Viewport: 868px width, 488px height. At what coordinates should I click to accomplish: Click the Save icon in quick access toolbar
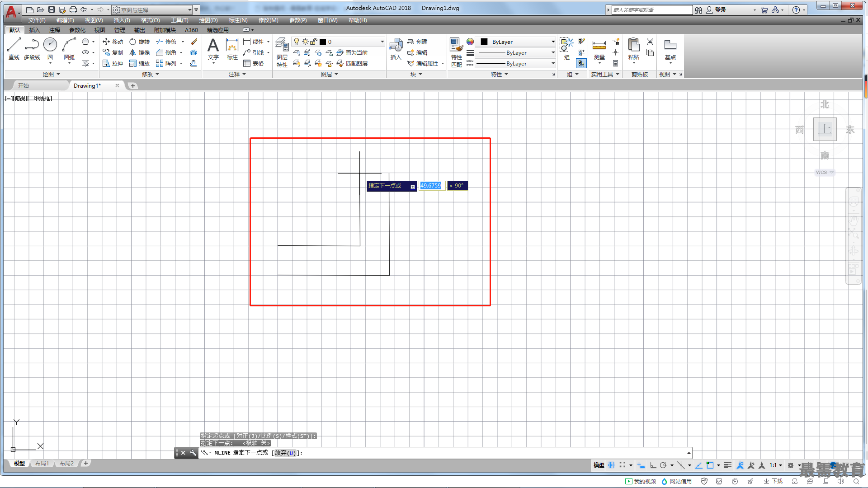tap(51, 9)
